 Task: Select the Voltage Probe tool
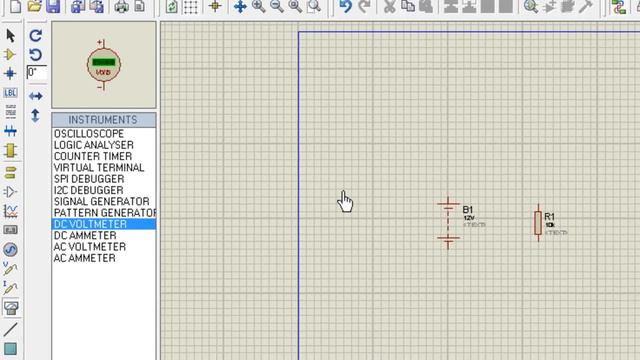[x=10, y=269]
